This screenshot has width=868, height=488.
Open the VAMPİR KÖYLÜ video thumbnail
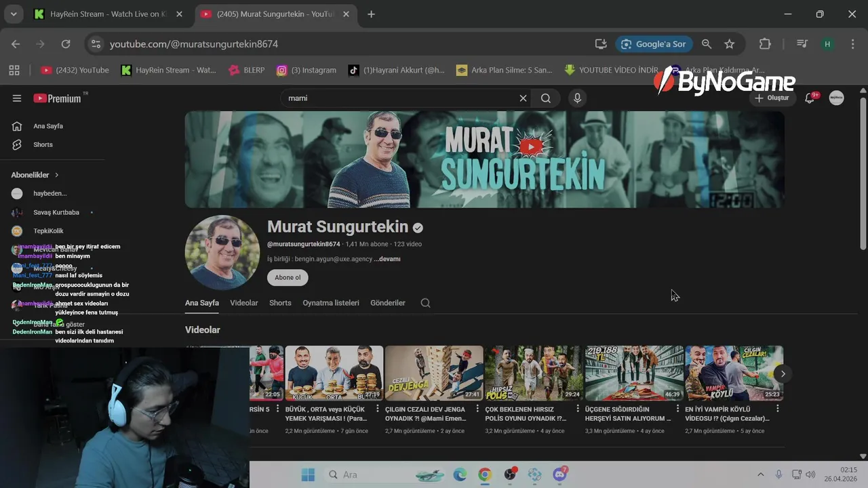coord(734,373)
